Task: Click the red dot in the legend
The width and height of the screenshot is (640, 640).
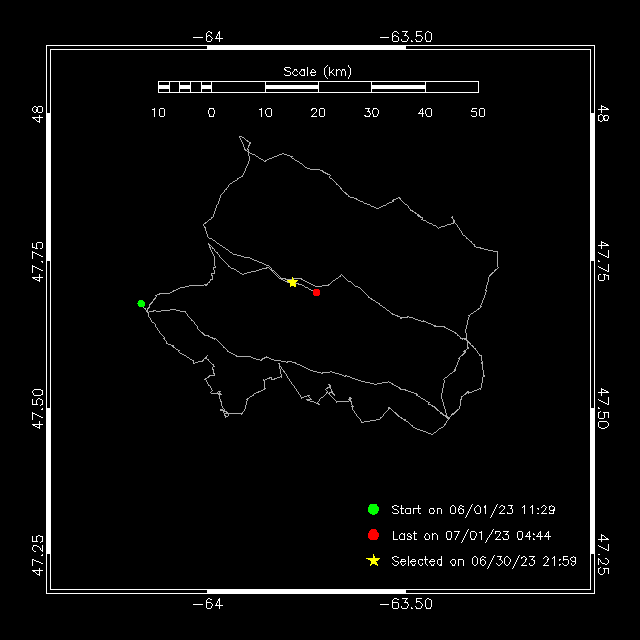Action: [x=373, y=535]
